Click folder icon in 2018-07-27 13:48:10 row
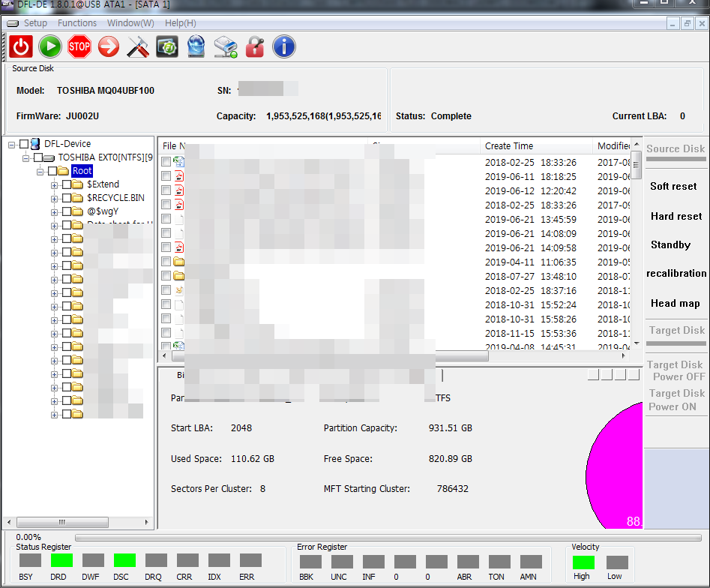The width and height of the screenshot is (710, 588). [179, 276]
